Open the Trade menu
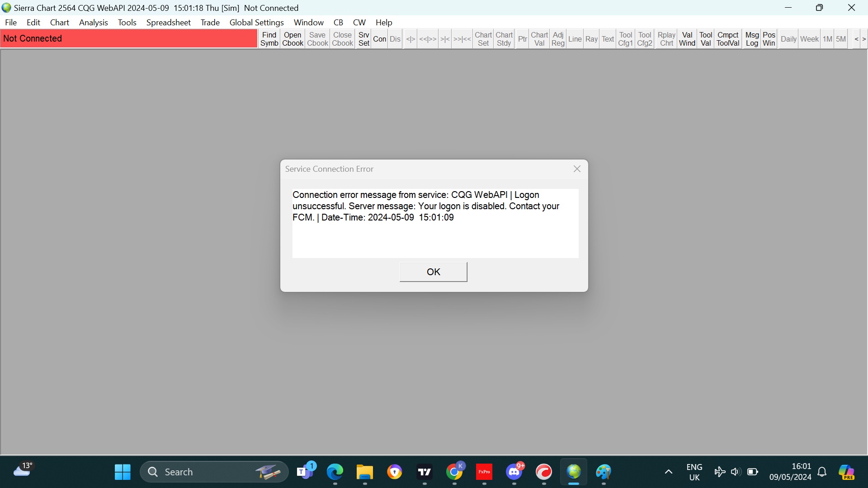This screenshot has width=868, height=488. (x=210, y=23)
